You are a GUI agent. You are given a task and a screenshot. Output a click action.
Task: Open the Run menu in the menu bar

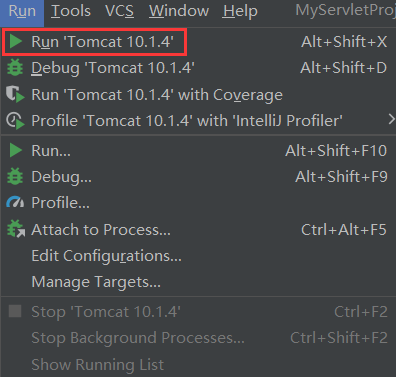pyautogui.click(x=22, y=11)
